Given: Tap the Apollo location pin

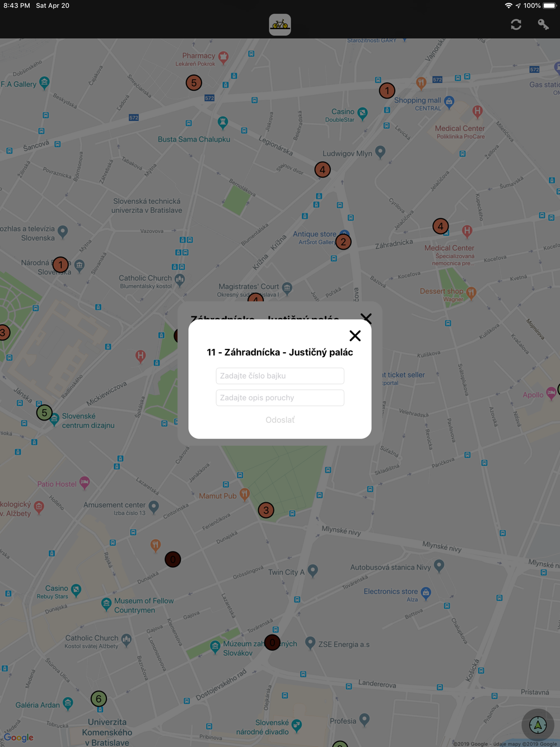Looking at the screenshot, I should pos(551,393).
